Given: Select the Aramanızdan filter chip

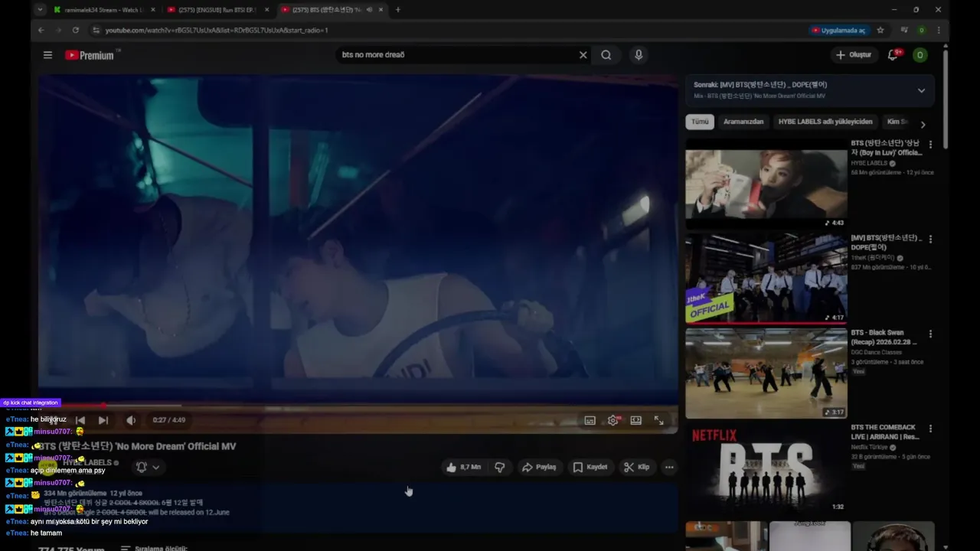Looking at the screenshot, I should tap(743, 122).
